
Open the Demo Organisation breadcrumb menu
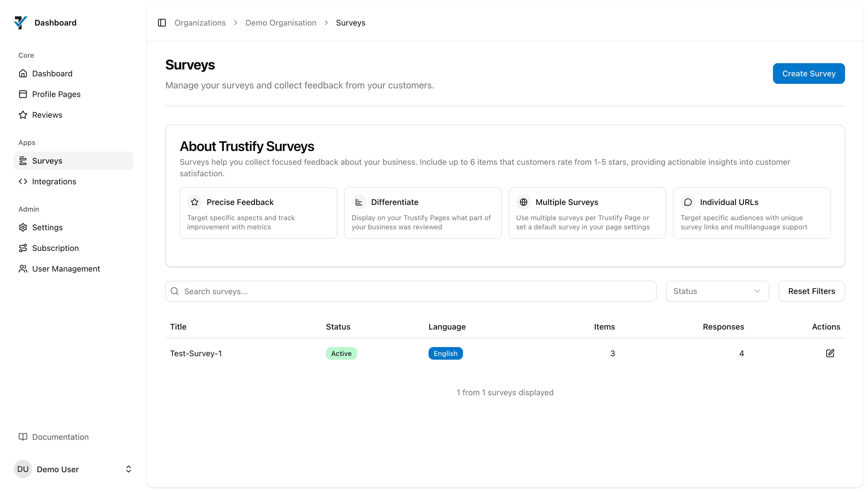tap(281, 23)
